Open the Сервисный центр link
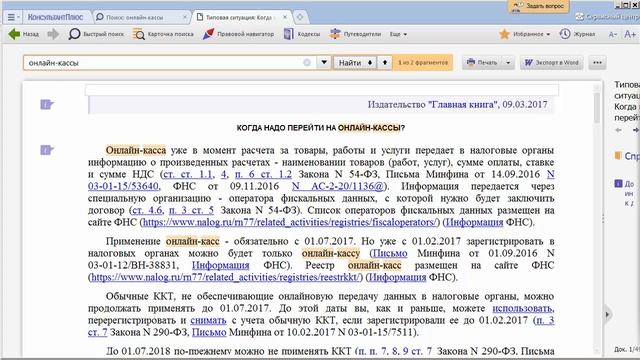Screen dimensions: 640x360 click(608, 17)
